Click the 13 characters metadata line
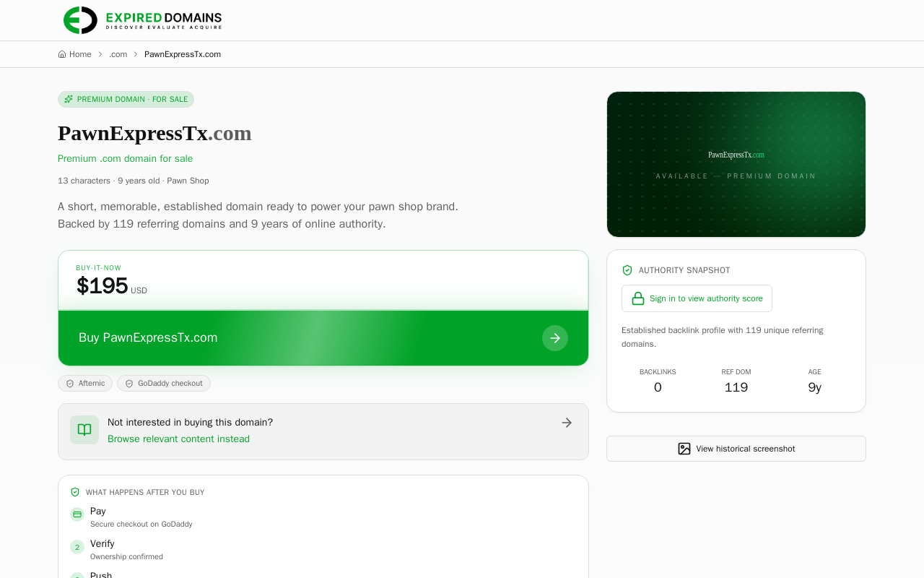 click(134, 181)
